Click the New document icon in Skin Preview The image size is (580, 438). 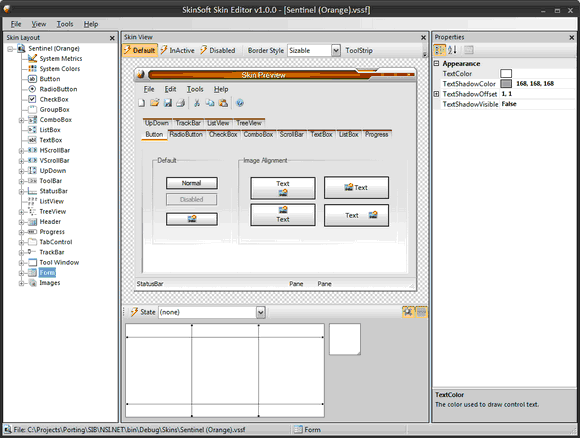(x=142, y=103)
